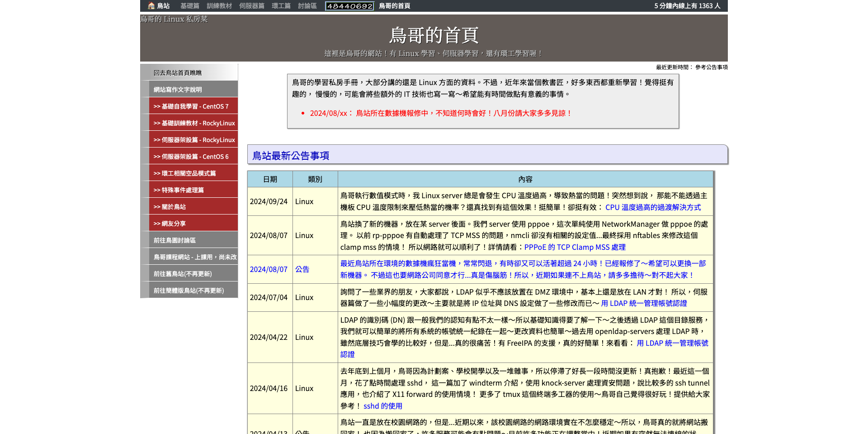Screen dimensions: 868x434
Task: Expand the 關於鳥站 sidebar section
Action: click(170, 207)
